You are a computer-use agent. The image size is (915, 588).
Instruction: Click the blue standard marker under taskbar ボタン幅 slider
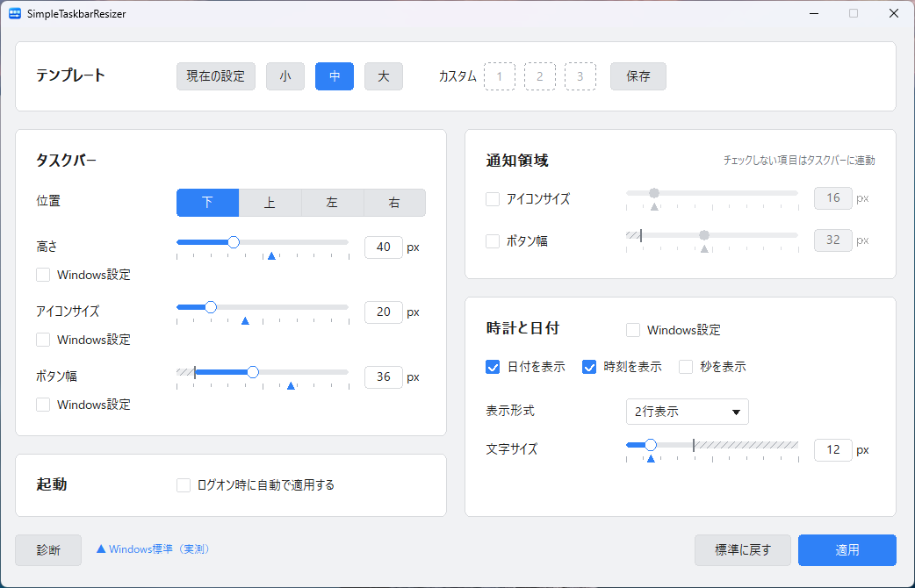tap(292, 385)
